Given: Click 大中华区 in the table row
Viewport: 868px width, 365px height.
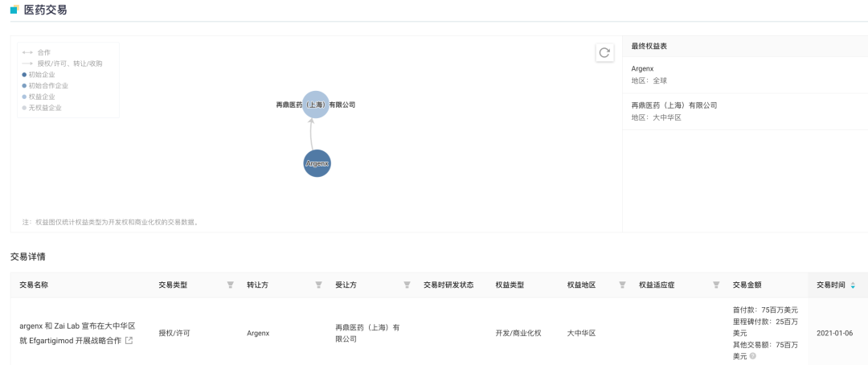Looking at the screenshot, I should pos(581,334).
